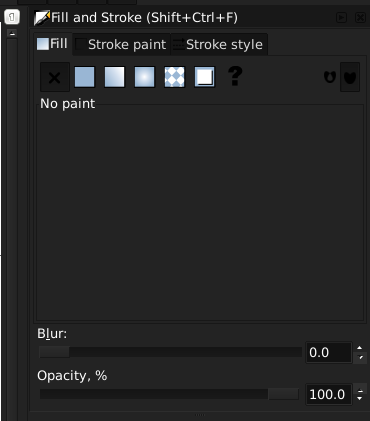Viewport: 370px width, 421px height.
Task: Switch to the Stroke paint tab
Action: [122, 44]
